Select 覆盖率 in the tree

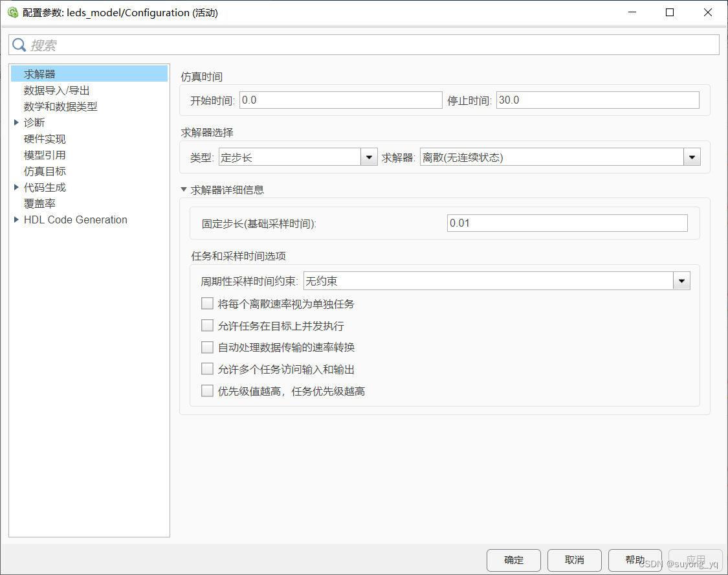[39, 203]
